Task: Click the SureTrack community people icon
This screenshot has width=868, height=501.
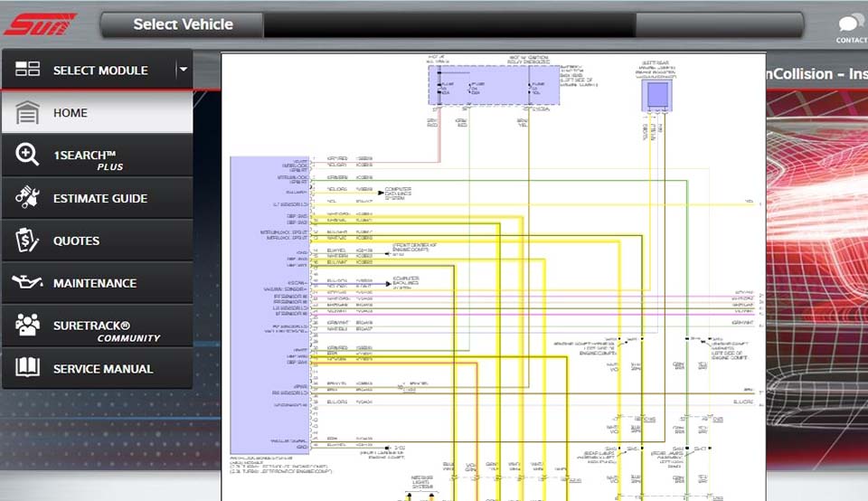Action: tap(27, 326)
